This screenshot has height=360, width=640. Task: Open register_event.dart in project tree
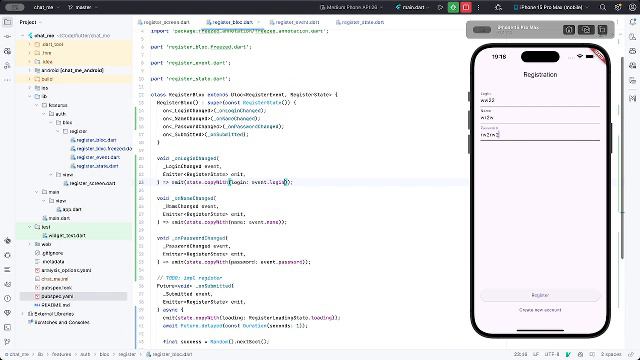pyautogui.click(x=95, y=157)
